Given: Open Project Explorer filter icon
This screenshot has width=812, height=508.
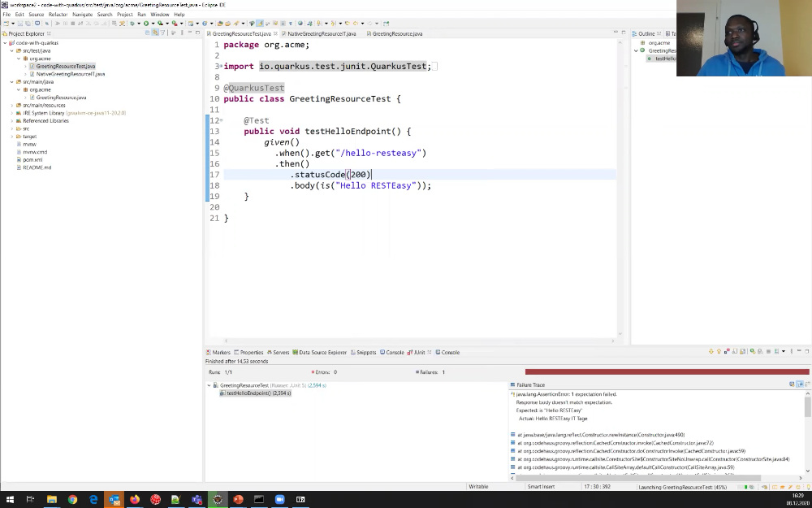Looking at the screenshot, I should (x=162, y=33).
